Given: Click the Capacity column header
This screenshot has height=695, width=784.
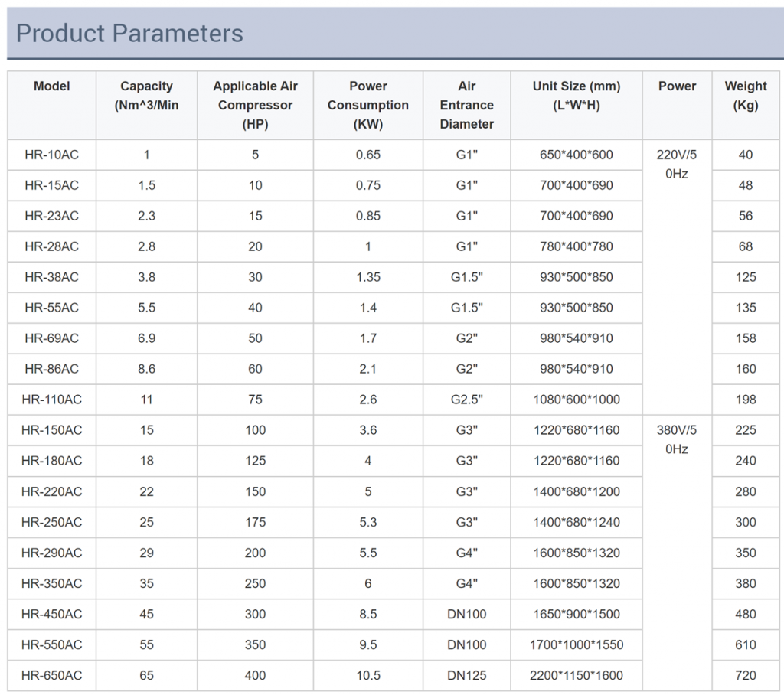Looking at the screenshot, I should coord(146,96).
